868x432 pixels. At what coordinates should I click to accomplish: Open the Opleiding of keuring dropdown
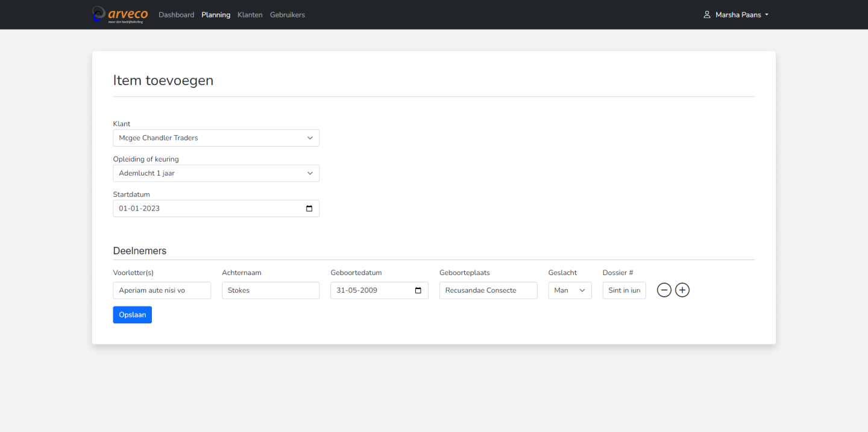[x=216, y=173]
